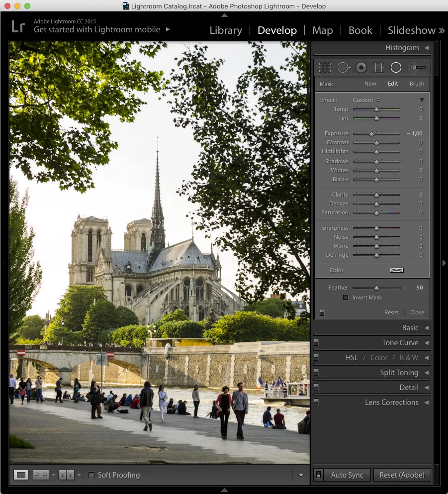Toggle the Auto Sync switch

coord(318,475)
